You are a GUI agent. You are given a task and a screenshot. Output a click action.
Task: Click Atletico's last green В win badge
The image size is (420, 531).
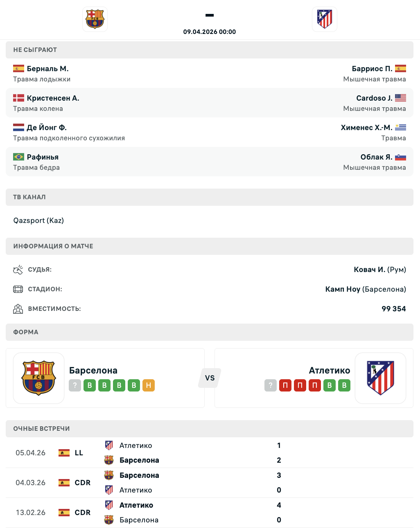344,385
